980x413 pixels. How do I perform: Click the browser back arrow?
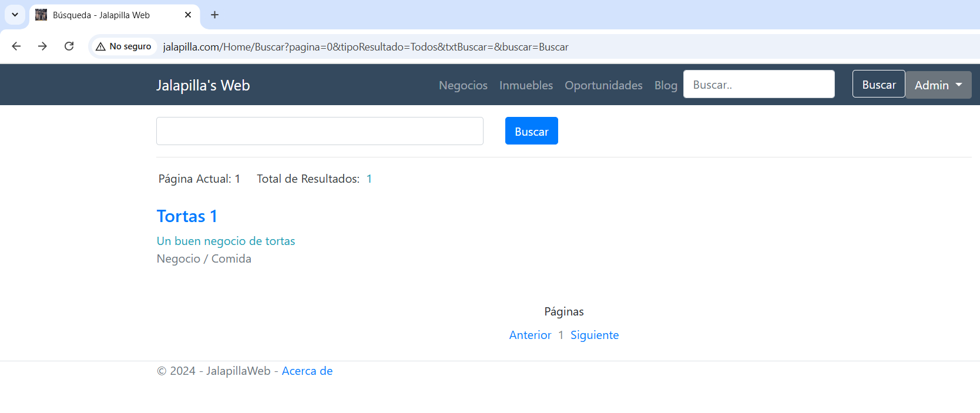[x=16, y=46]
